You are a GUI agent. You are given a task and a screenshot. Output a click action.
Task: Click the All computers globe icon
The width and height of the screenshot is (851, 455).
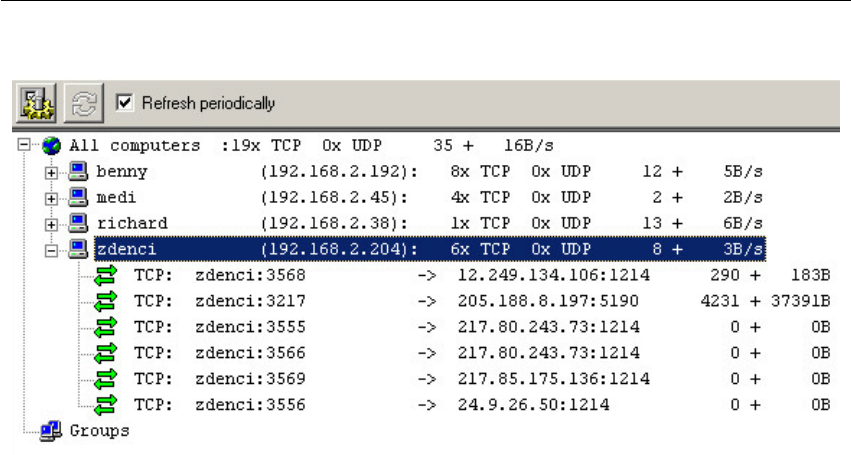point(50,146)
